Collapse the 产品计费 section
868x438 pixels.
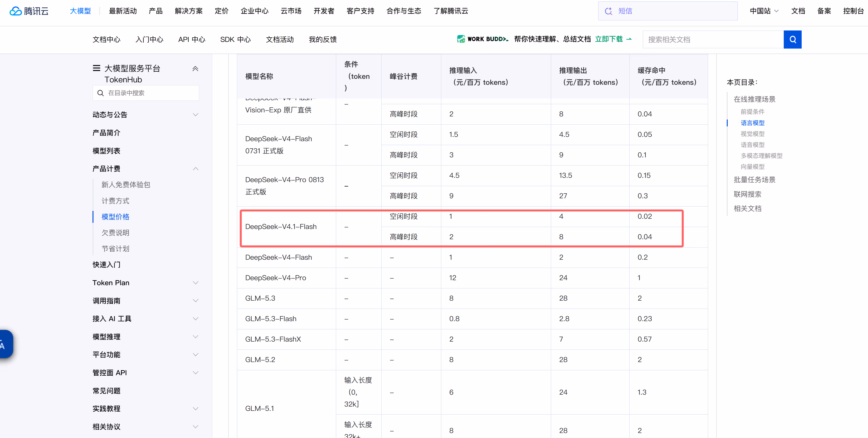pos(195,169)
